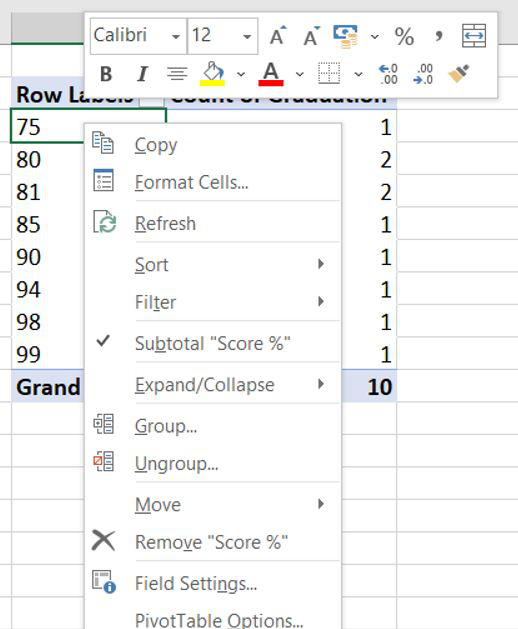Select Remove "Score %" menu entry
The height and width of the screenshot is (629, 518).
(x=213, y=542)
